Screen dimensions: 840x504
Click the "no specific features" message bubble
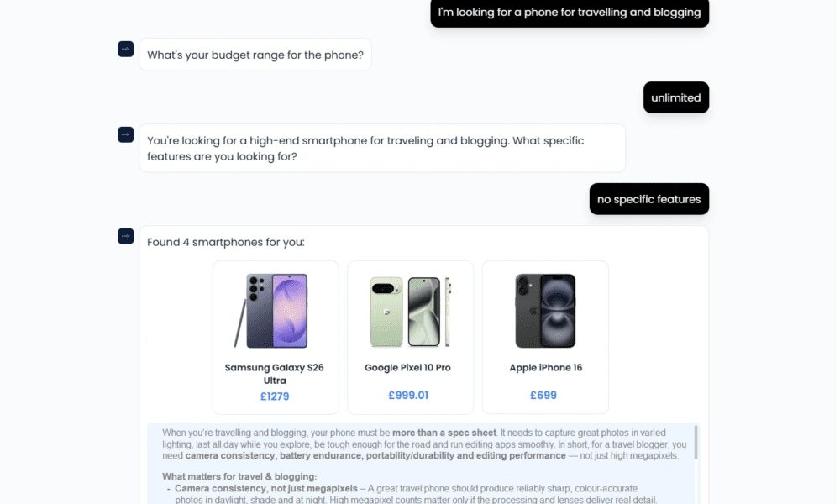[648, 199]
